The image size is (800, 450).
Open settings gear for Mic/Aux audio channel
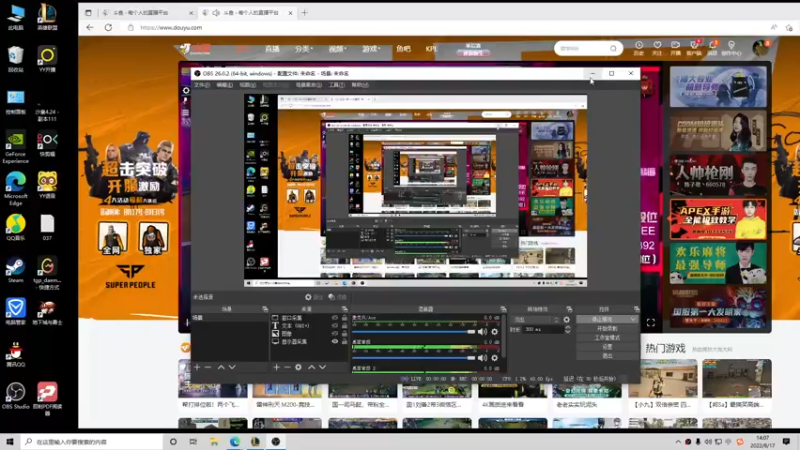[x=494, y=332]
